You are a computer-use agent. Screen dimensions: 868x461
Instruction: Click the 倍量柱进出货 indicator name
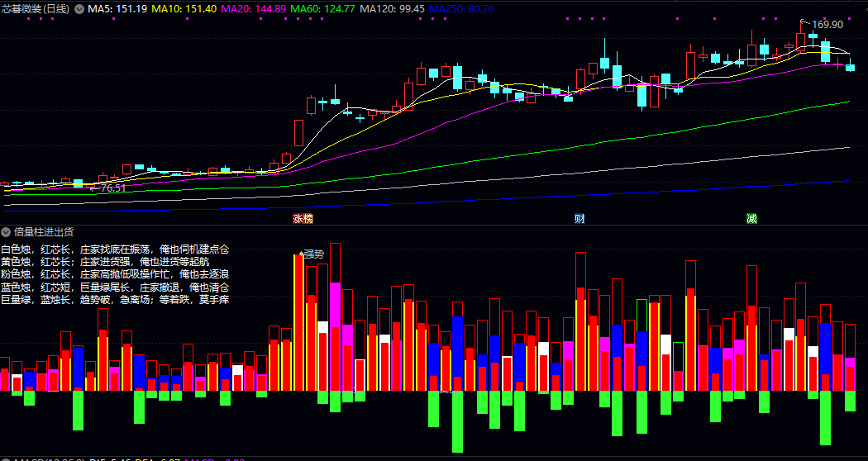coord(44,232)
